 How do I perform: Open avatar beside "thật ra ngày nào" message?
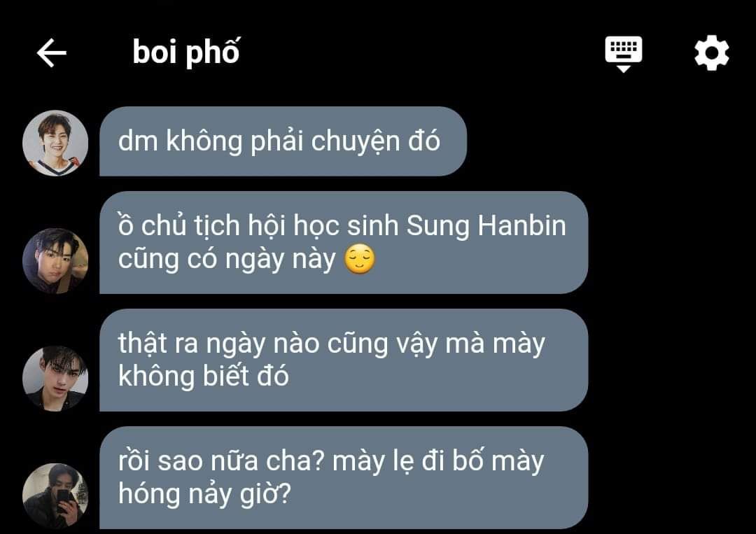[x=55, y=379]
